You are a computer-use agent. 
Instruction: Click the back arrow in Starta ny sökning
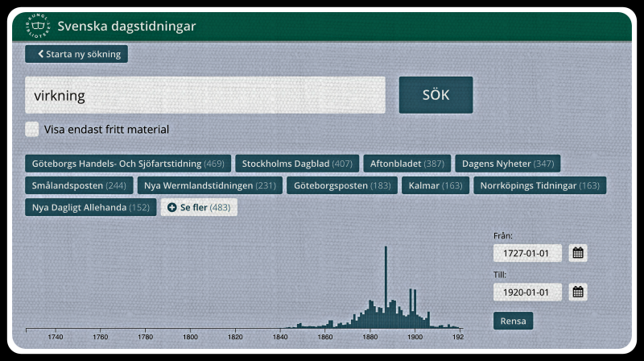(40, 54)
